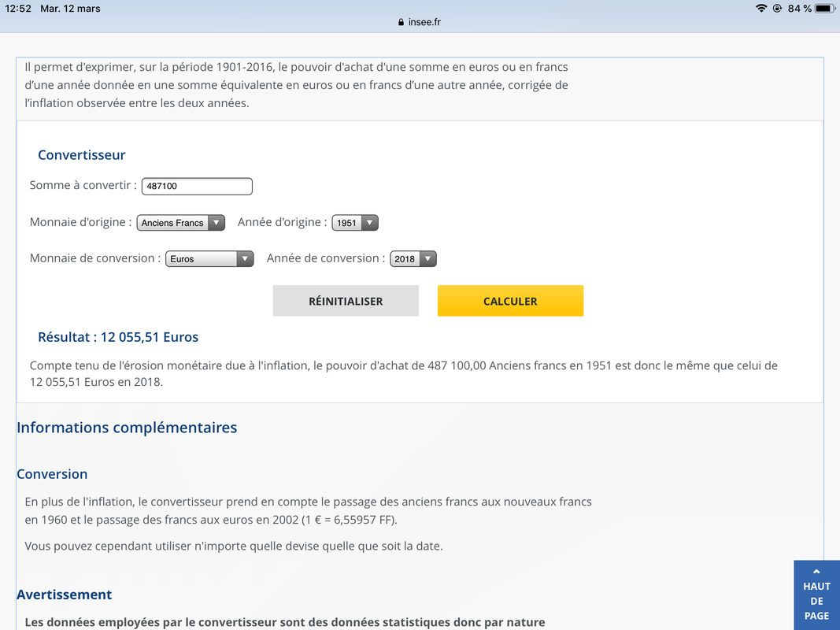Click the Monnaie de conversion label
840x630 pixels.
click(95, 258)
